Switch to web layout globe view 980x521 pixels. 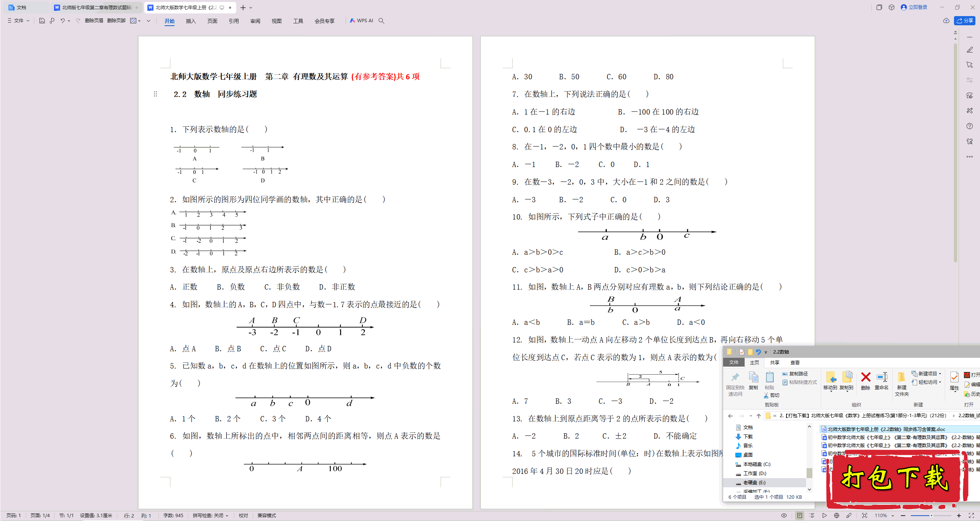click(x=836, y=516)
